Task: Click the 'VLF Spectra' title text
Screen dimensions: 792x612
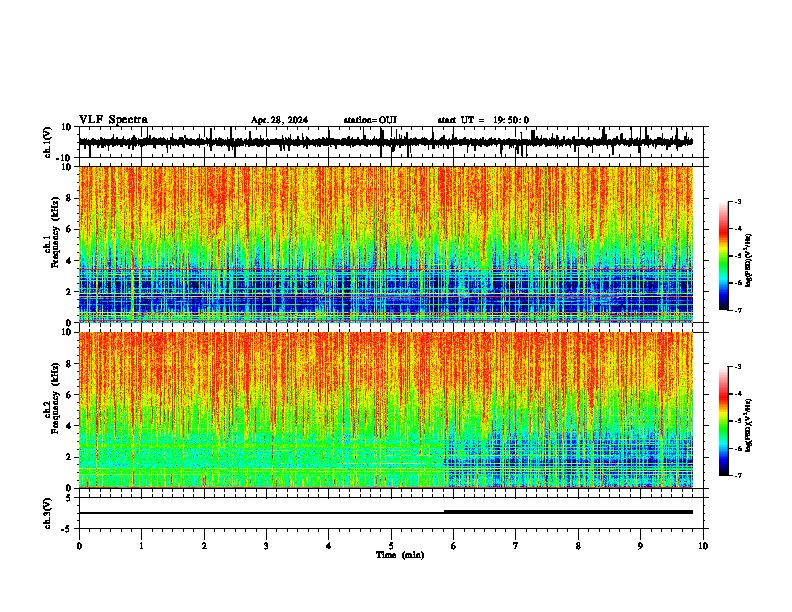Action: coord(113,120)
